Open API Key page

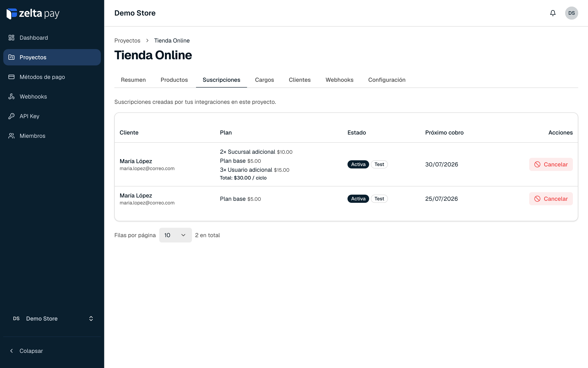52,116
